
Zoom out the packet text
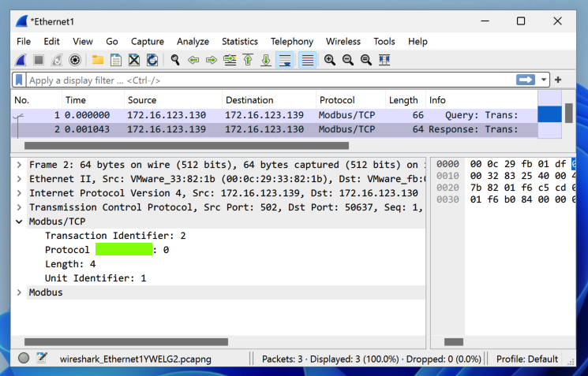pyautogui.click(x=348, y=60)
